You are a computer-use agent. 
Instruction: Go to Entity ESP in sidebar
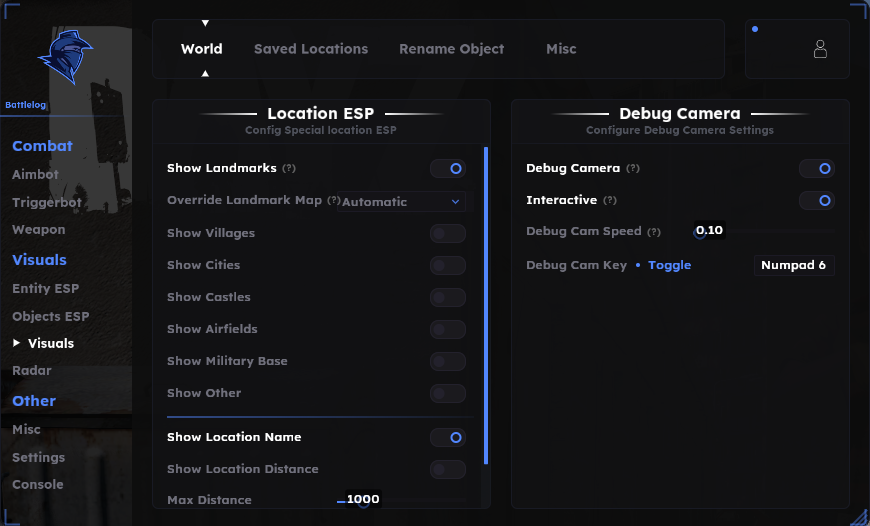pos(45,289)
